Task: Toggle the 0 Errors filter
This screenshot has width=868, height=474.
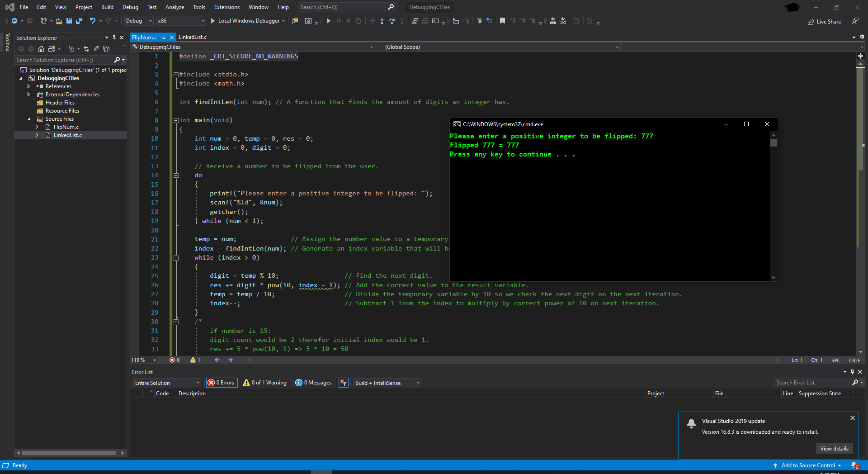Action: [221, 383]
